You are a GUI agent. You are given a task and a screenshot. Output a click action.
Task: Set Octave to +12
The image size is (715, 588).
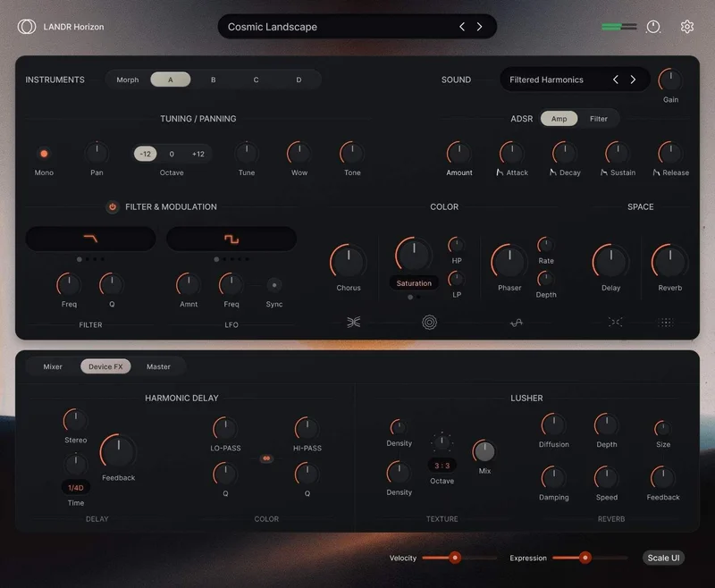tap(198, 154)
